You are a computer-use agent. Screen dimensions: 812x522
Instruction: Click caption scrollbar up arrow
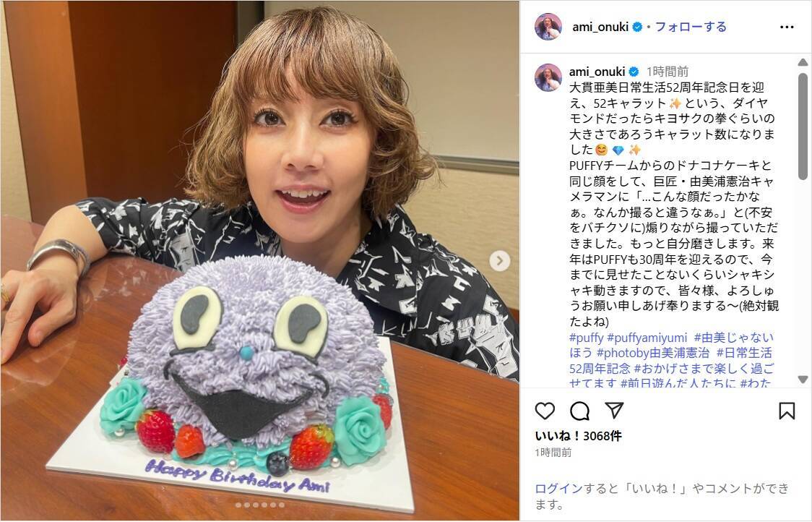[803, 62]
